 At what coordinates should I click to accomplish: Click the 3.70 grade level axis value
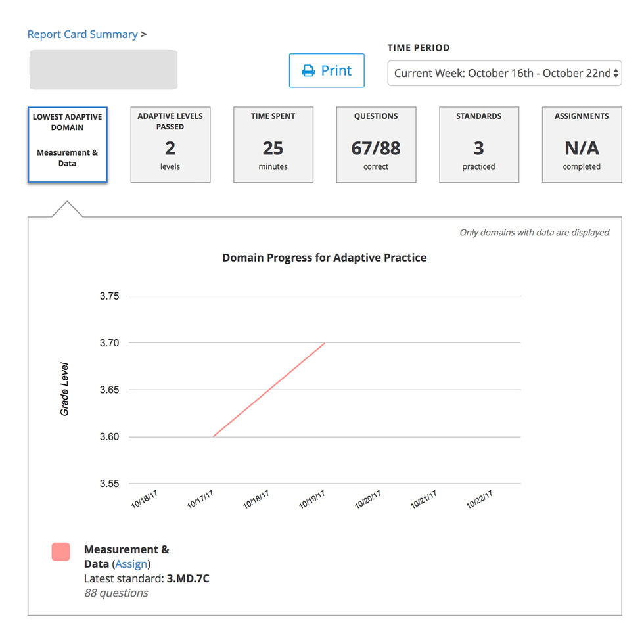(109, 343)
